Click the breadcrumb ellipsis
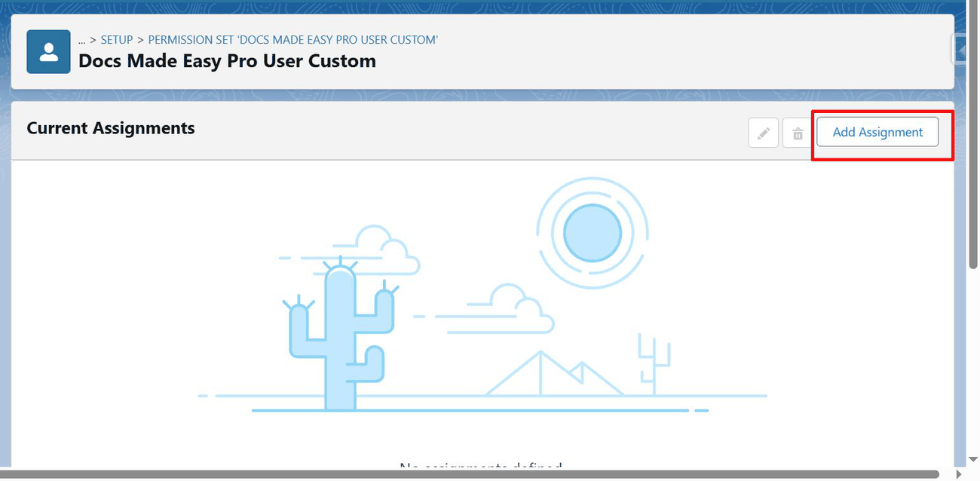 81,40
